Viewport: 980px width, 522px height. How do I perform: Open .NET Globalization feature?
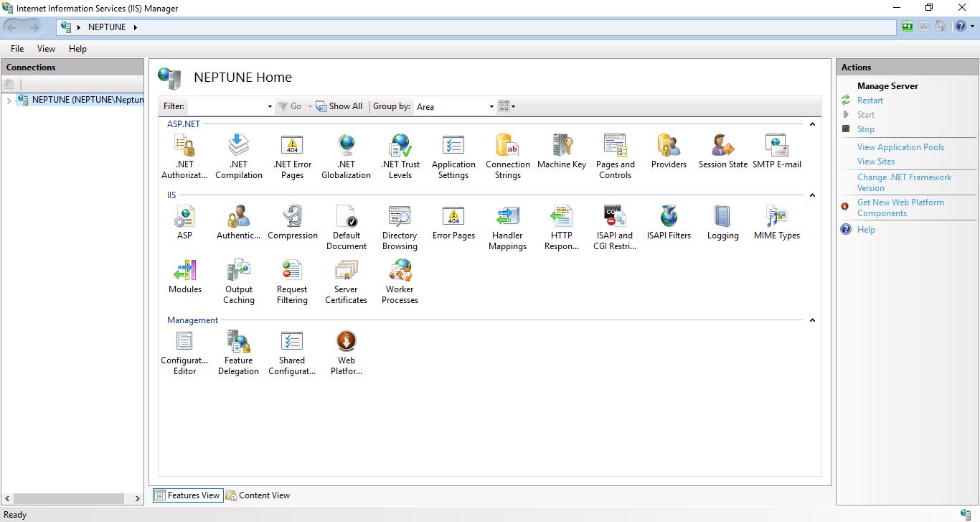(x=347, y=157)
